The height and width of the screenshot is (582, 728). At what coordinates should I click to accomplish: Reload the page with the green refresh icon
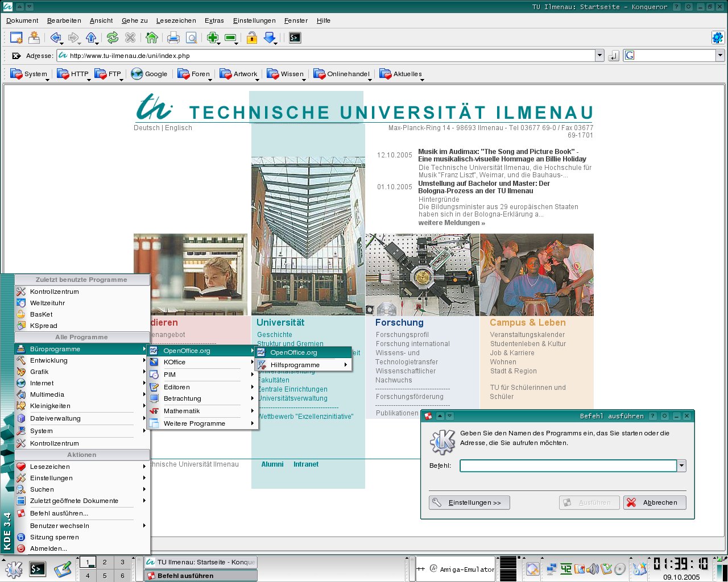(x=113, y=38)
